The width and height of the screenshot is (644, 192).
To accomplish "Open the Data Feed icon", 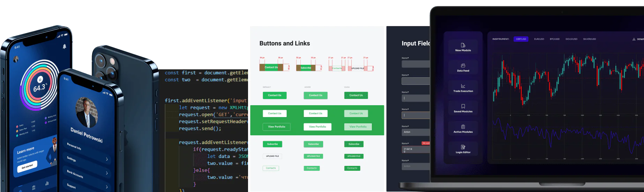I will click(x=463, y=66).
